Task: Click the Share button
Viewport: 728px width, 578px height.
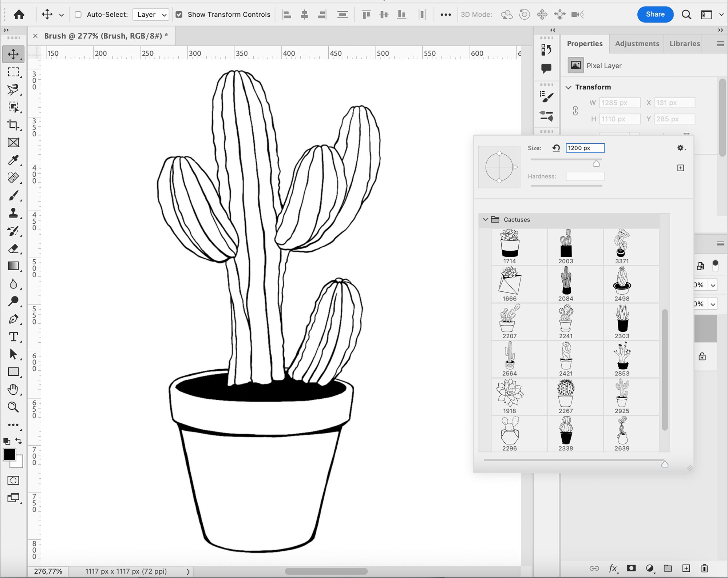Action: (655, 15)
